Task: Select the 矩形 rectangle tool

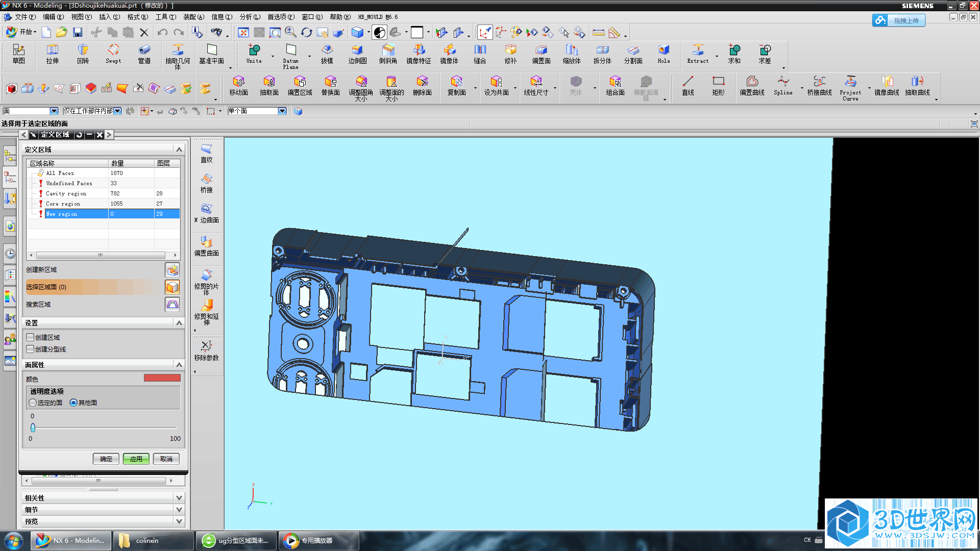Action: 719,86
